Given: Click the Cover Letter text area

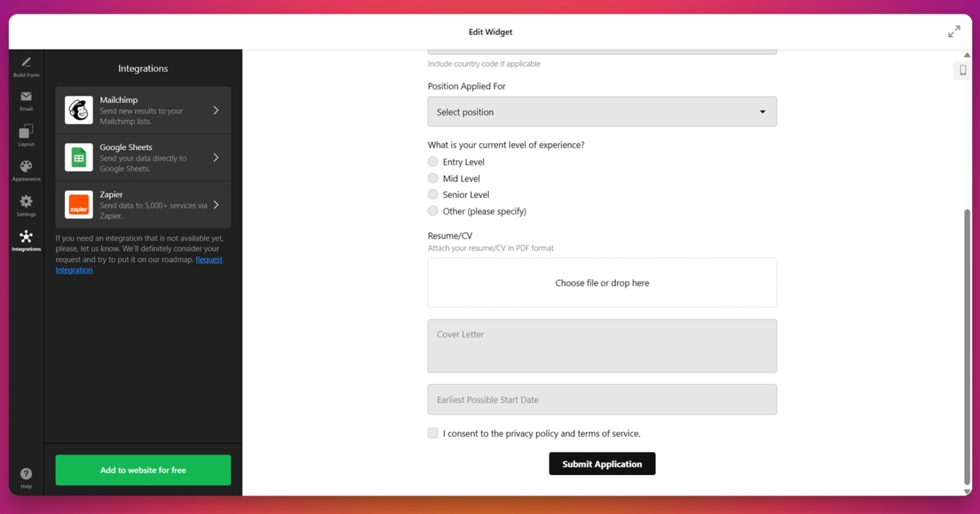Looking at the screenshot, I should pyautogui.click(x=602, y=346).
